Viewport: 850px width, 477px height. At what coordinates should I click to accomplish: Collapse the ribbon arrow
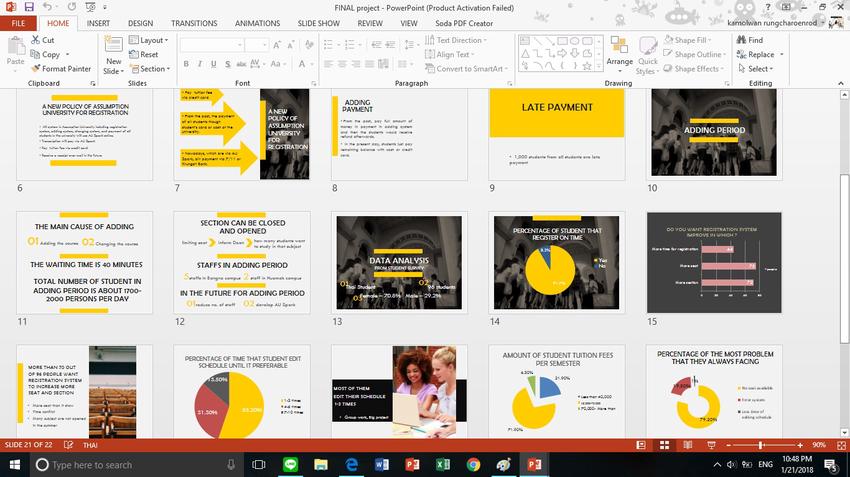click(x=841, y=83)
